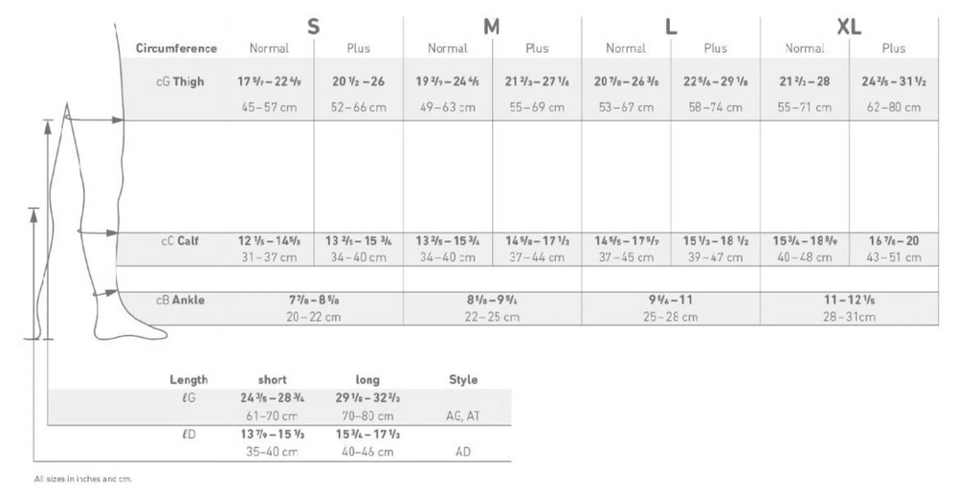980x492 pixels.
Task: Select cB Ankle row label
Action: tap(180, 300)
